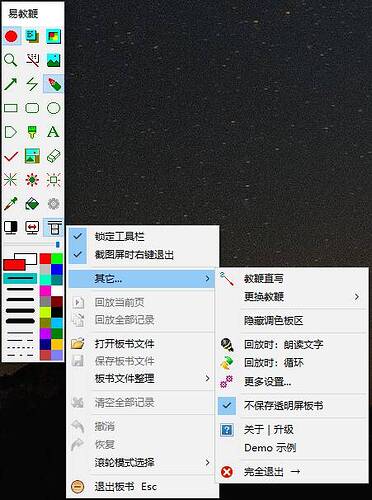The width and height of the screenshot is (372, 500).
Task: Select the highlighted thin line width
Action: 20,278
